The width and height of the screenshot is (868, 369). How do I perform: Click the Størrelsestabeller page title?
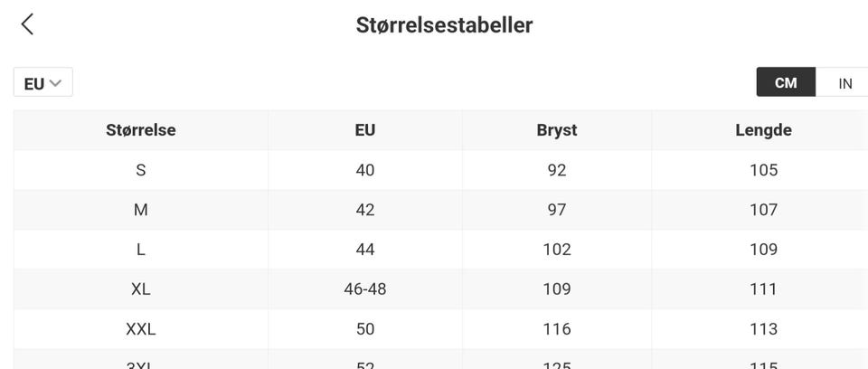click(x=444, y=24)
